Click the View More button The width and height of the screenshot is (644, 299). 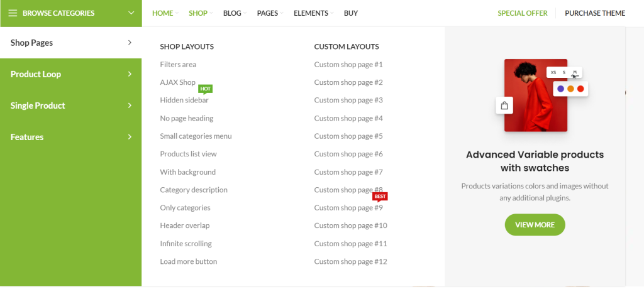[x=535, y=225]
